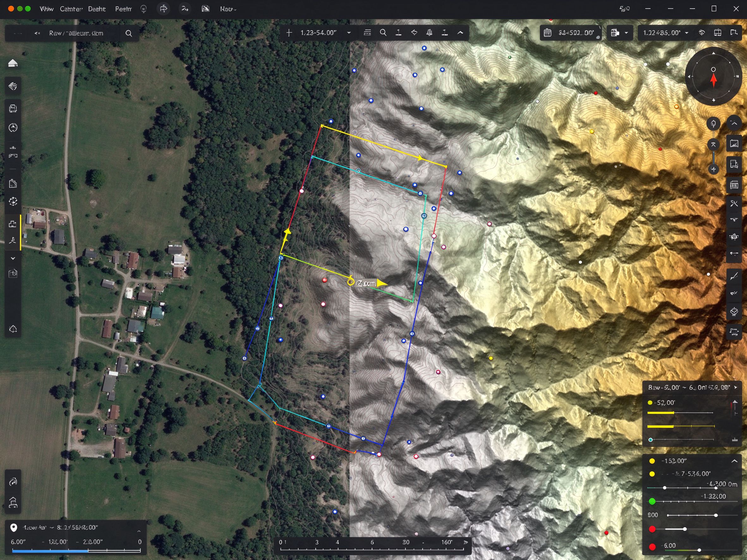Image resolution: width=747 pixels, height=560 pixels.
Task: Select the dashed circular target tool
Action: [13, 202]
